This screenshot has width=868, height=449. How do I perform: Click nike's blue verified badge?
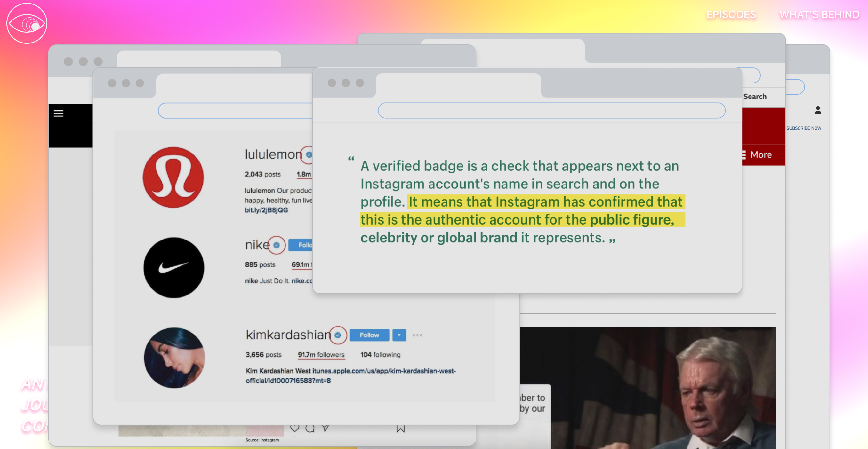[277, 245]
